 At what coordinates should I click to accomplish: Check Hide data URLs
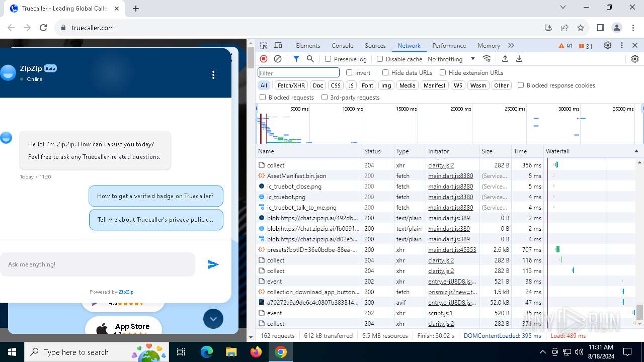point(385,72)
